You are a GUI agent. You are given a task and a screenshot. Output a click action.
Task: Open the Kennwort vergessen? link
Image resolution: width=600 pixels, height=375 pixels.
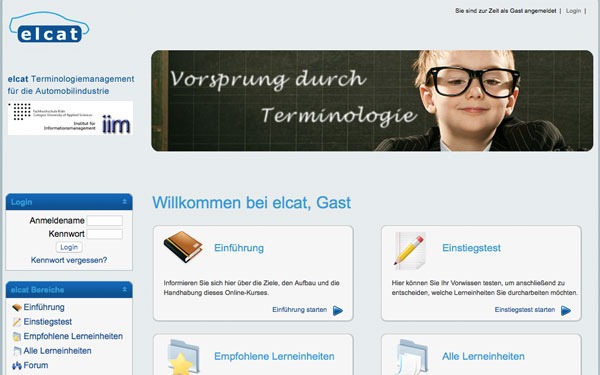69,260
